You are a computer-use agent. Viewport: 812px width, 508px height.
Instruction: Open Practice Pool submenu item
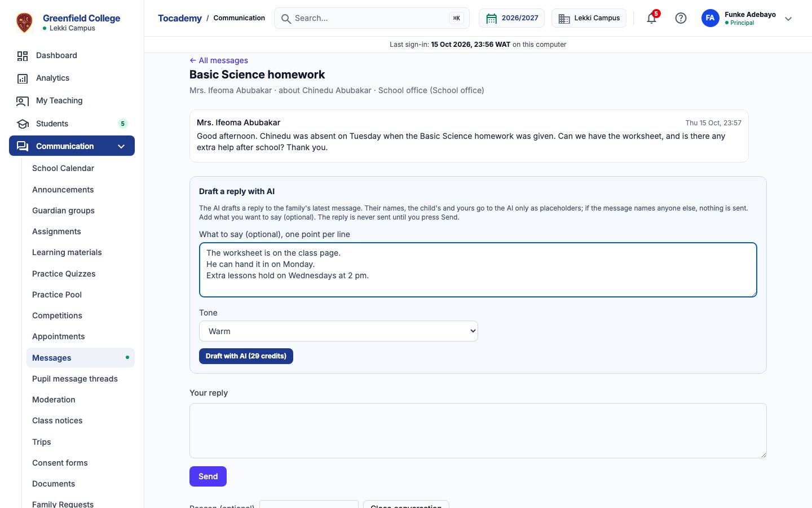point(81,295)
